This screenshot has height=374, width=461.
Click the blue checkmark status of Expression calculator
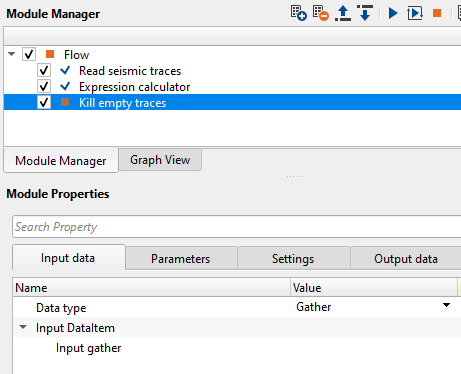pos(65,86)
